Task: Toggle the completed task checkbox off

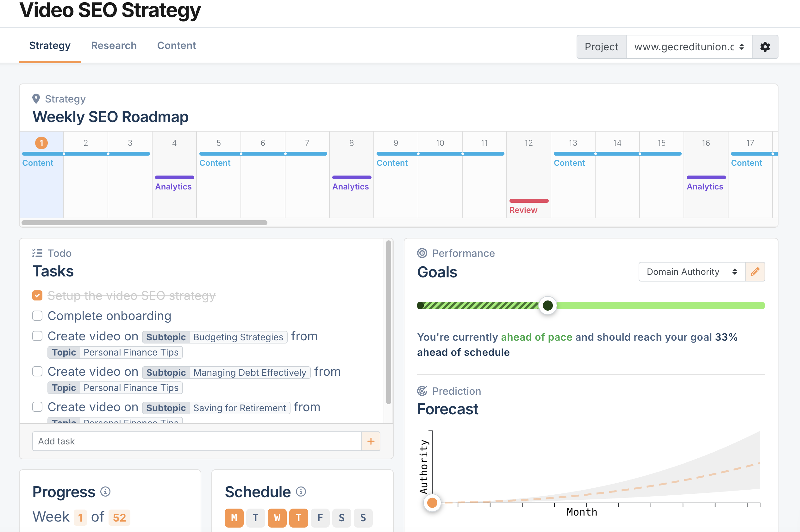Action: (37, 295)
